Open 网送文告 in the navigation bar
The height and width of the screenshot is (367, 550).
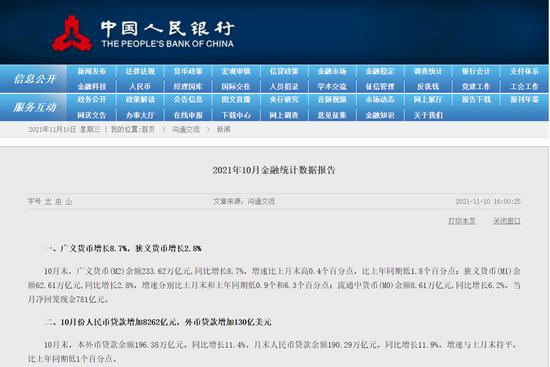92,115
